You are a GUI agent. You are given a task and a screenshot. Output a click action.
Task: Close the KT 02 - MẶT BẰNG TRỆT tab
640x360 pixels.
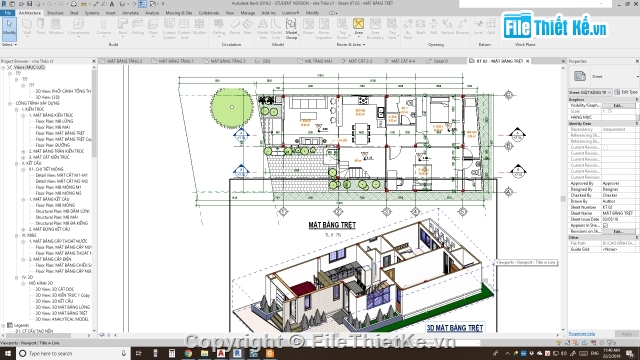click(x=528, y=61)
